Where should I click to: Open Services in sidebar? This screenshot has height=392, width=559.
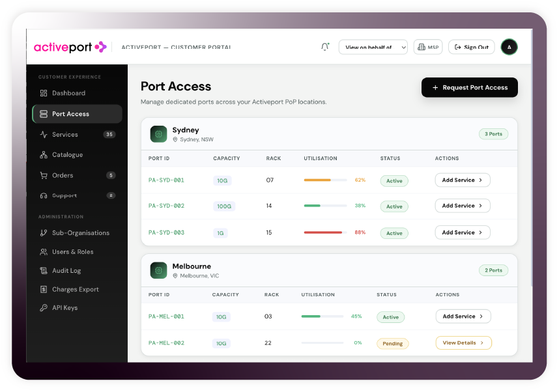(77, 134)
